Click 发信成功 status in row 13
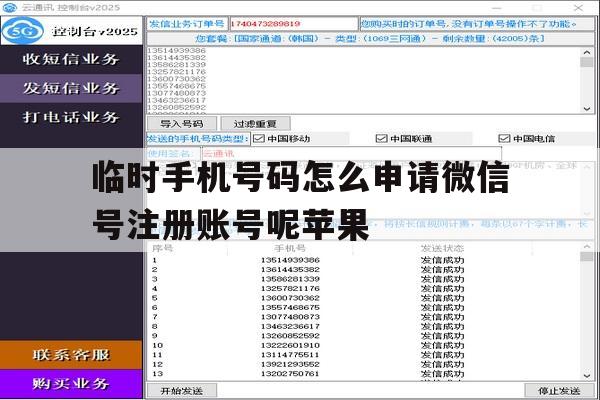The image size is (600, 400). coord(442,374)
